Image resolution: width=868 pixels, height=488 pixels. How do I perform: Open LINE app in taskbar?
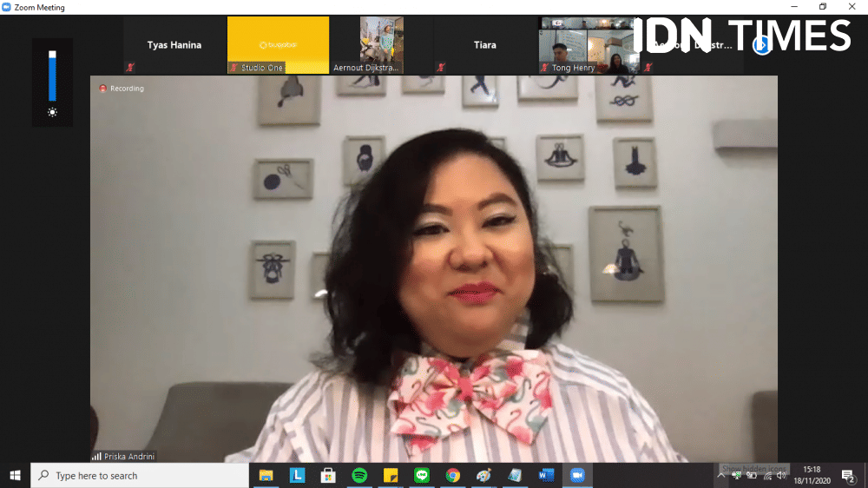(422, 475)
